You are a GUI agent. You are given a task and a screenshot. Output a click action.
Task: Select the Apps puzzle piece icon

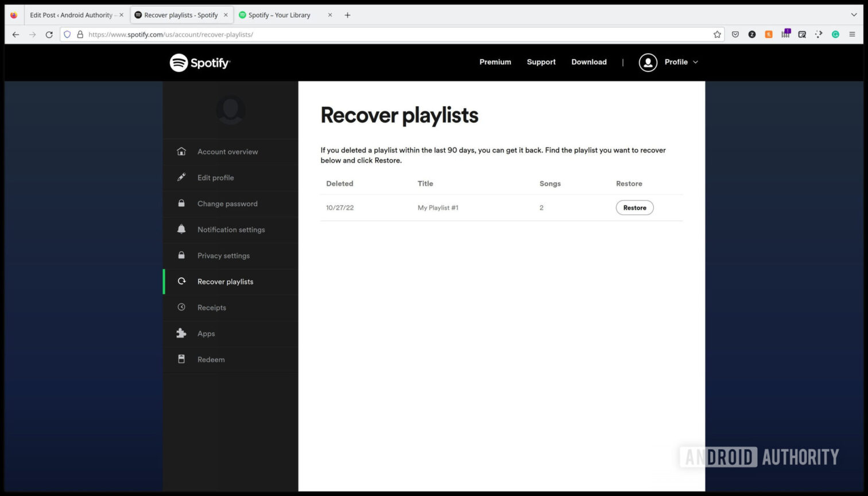tap(181, 334)
